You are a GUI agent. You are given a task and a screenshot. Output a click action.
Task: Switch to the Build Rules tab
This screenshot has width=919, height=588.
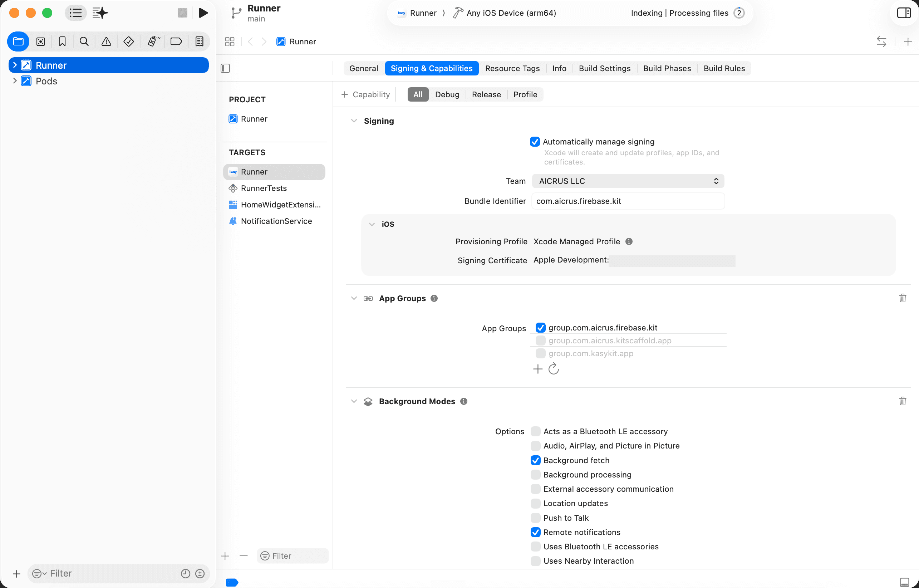724,68
